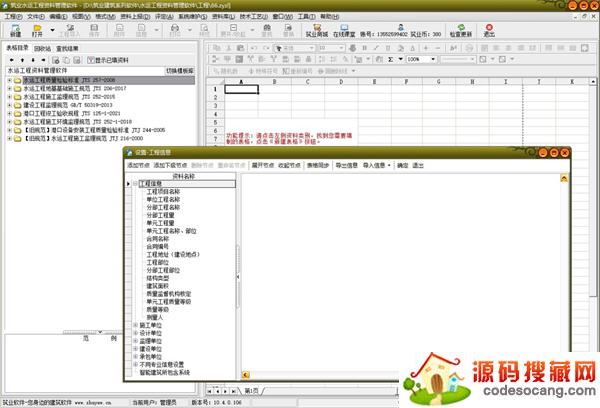The width and height of the screenshot is (600, 408).
Task: Collapse the 工程信息 root node
Action: point(135,184)
